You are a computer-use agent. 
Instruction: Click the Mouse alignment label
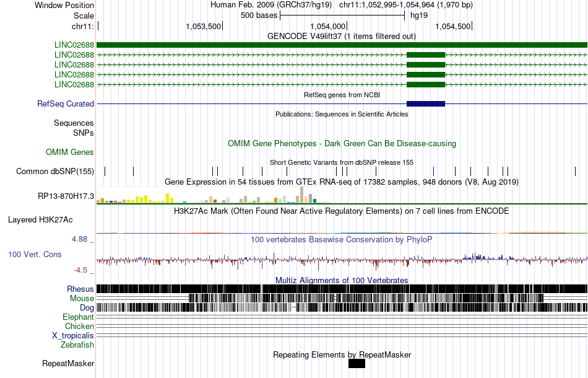82,299
